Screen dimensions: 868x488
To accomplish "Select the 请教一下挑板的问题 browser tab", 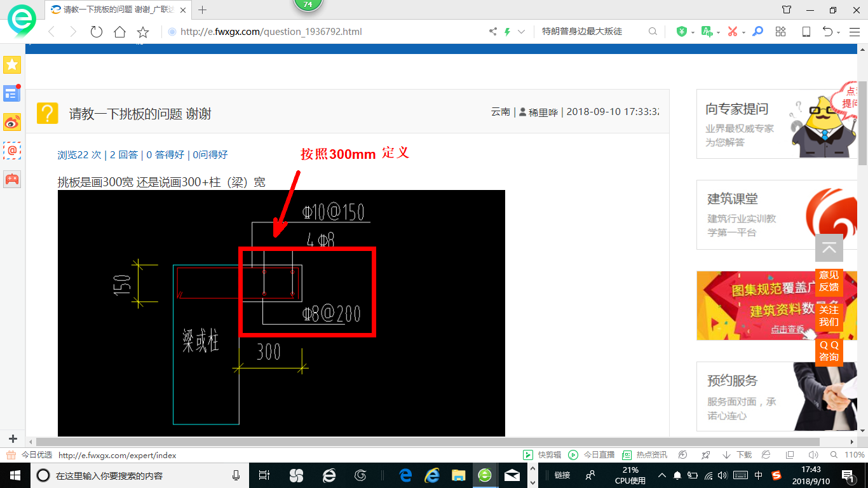I will point(119,10).
